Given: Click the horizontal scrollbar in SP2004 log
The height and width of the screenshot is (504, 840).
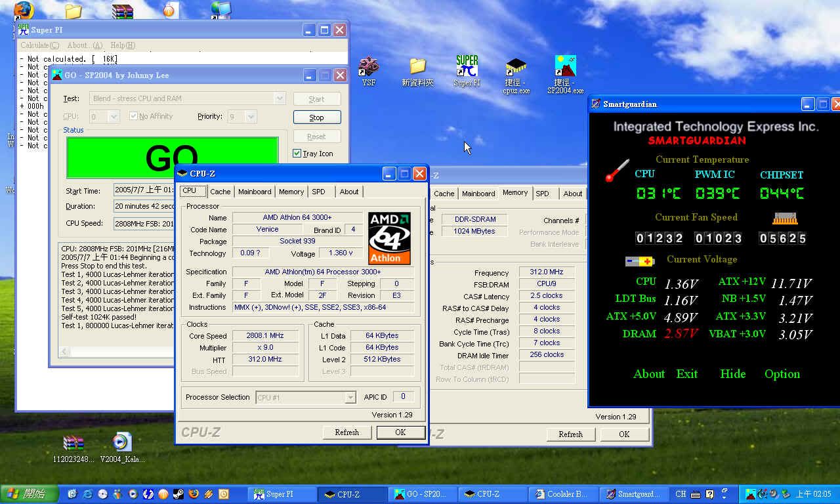Looking at the screenshot, I should (117, 352).
